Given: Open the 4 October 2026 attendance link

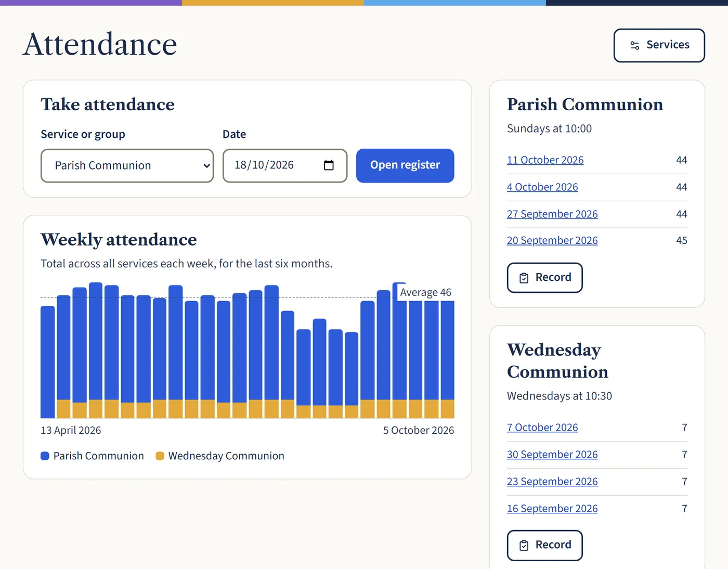Looking at the screenshot, I should click(542, 187).
